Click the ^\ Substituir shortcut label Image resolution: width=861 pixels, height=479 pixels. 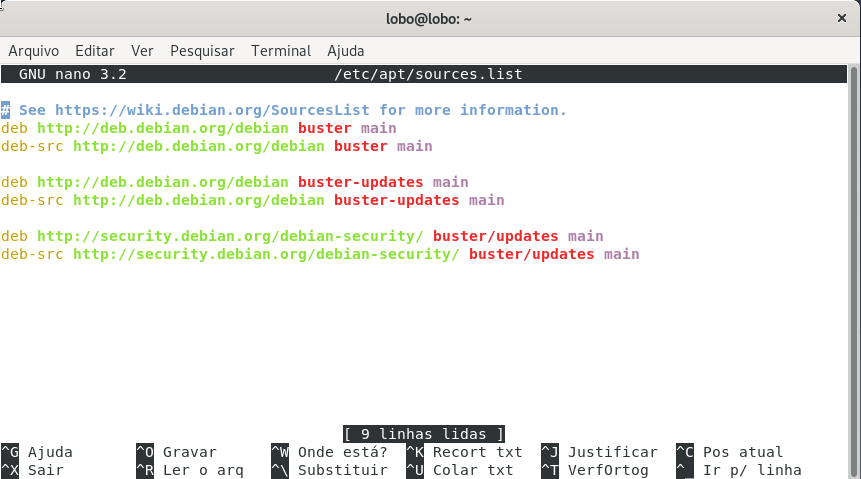pos(329,470)
